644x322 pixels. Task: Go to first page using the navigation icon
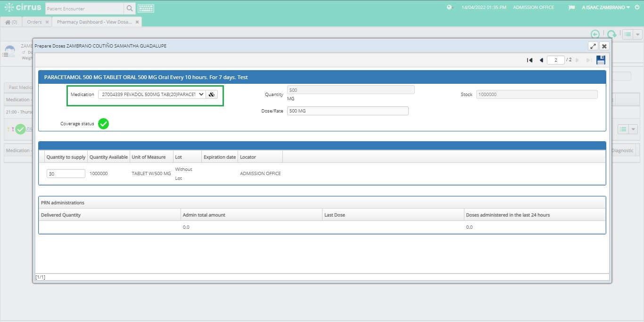529,60
